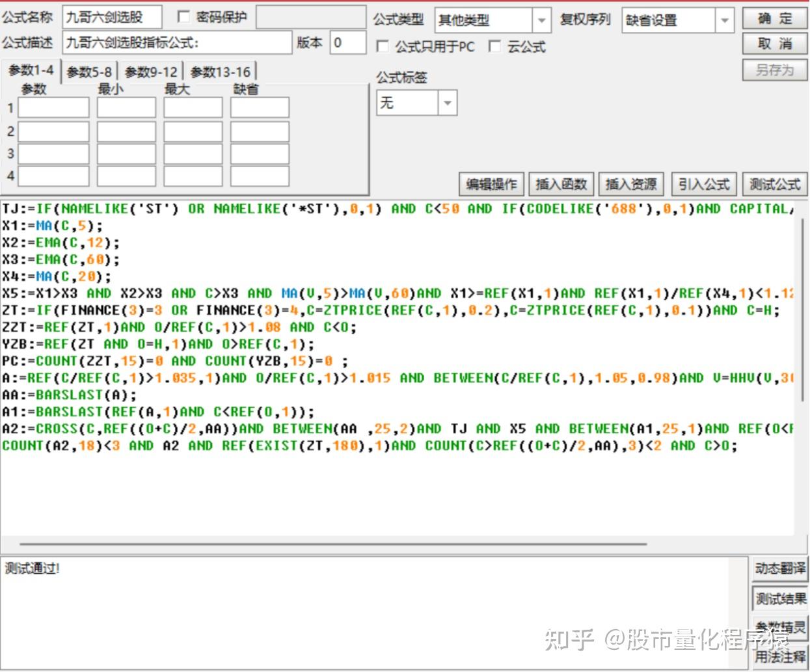Tick the 公式只用于PC checkbox
The width and height of the screenshot is (810, 672).
(x=383, y=46)
